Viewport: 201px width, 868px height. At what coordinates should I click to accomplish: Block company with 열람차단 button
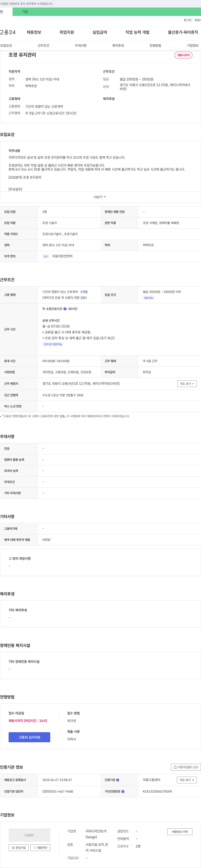click(40, 848)
